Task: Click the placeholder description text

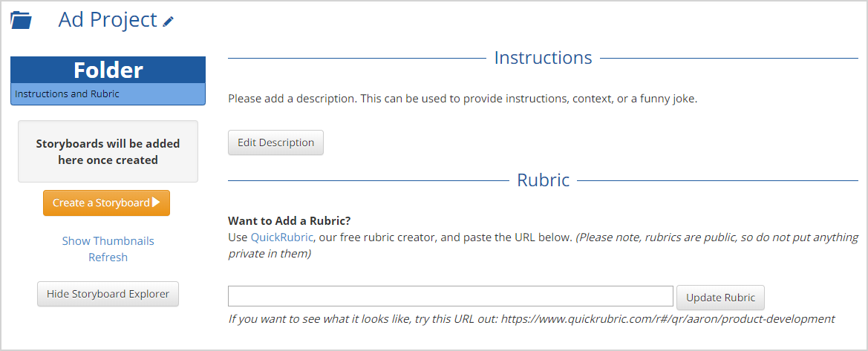Action: (463, 99)
